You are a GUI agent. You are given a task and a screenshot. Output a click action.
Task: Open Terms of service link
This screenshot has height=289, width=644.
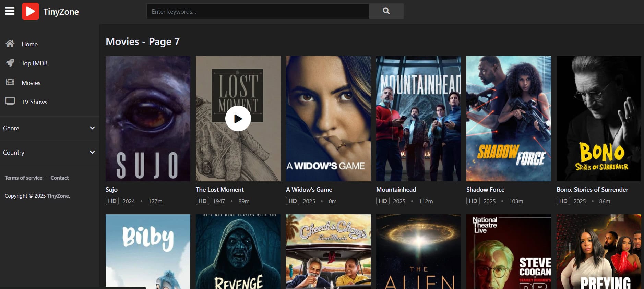point(24,178)
